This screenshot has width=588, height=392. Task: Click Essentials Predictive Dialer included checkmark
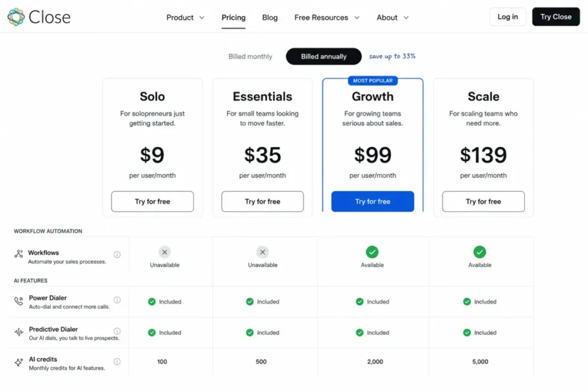pyautogui.click(x=250, y=332)
